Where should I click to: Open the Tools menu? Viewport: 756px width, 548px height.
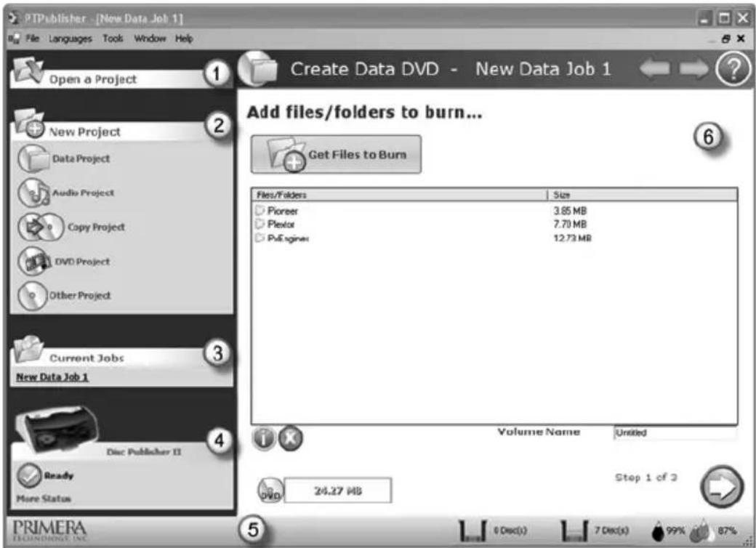click(x=113, y=39)
